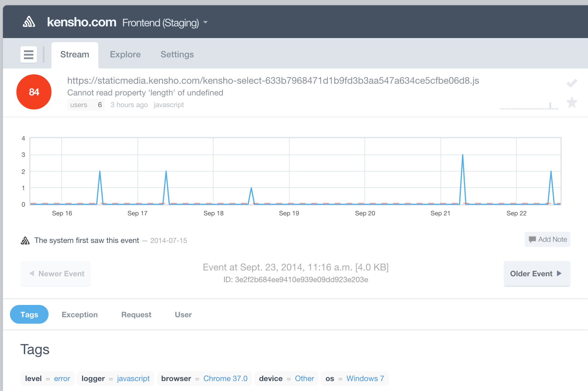
Task: Click the 84 event count badge
Action: [34, 92]
